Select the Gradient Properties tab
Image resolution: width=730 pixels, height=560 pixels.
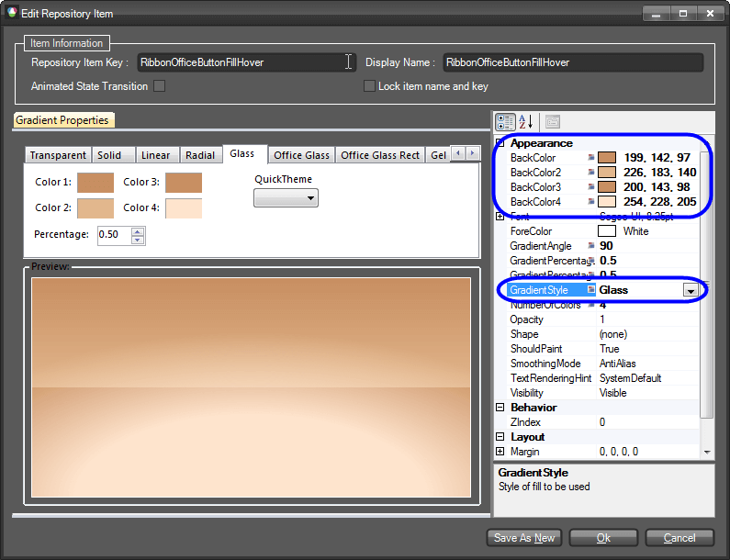click(62, 120)
